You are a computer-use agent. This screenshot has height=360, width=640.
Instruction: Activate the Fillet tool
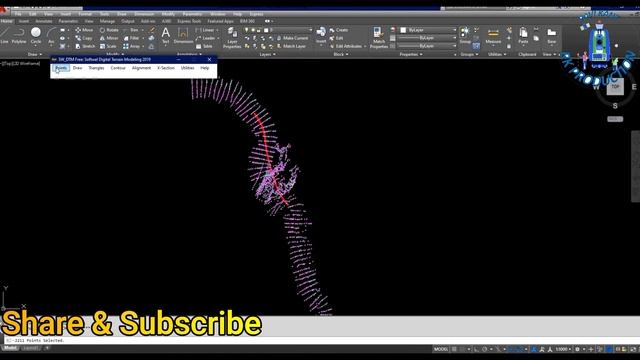tap(131, 38)
